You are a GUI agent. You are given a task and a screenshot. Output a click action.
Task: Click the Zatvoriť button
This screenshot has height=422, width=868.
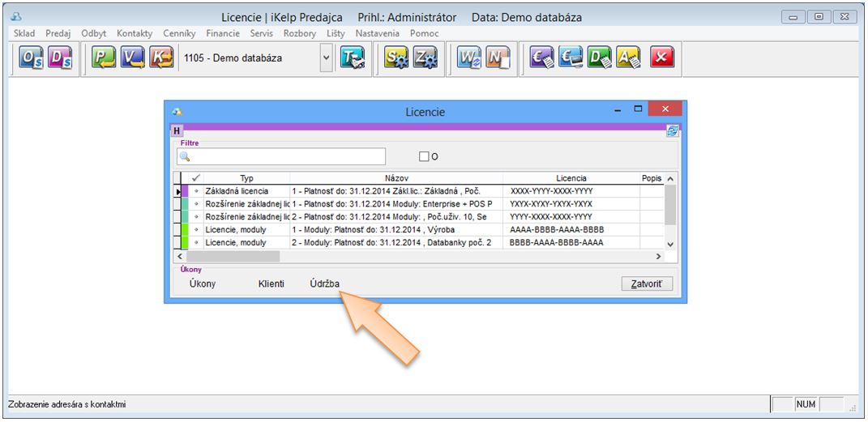[x=647, y=283]
